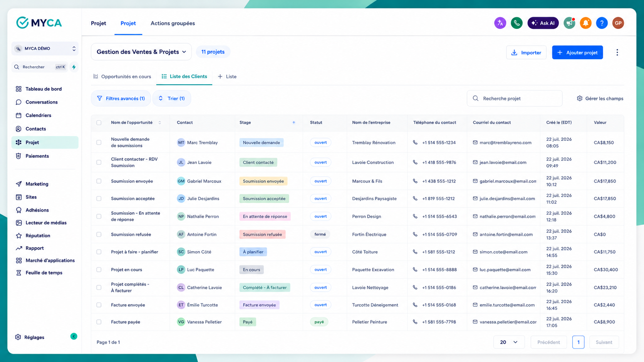Check the Soumission refusée row checkbox
This screenshot has height=362, width=644.
point(99,234)
